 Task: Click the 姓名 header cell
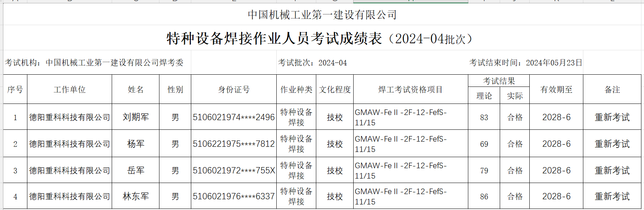pyautogui.click(x=136, y=89)
